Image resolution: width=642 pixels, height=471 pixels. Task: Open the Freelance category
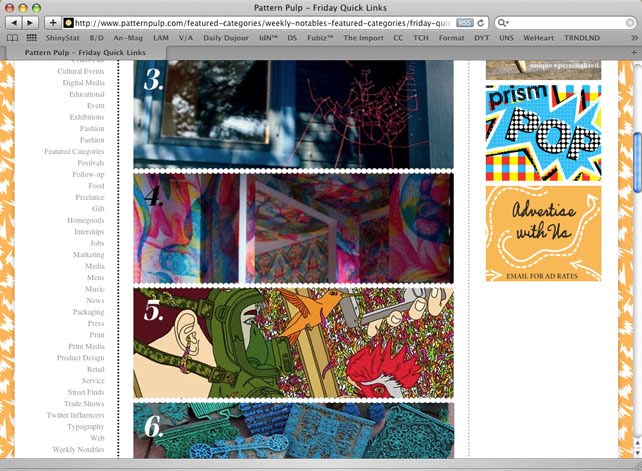(x=90, y=197)
